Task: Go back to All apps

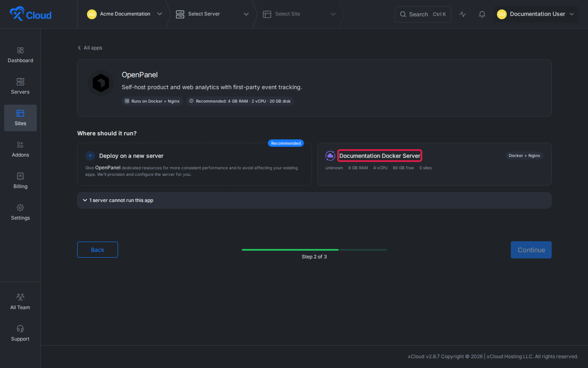Action: [90, 48]
